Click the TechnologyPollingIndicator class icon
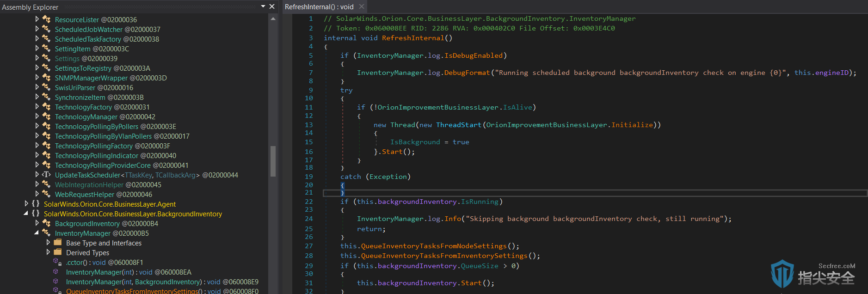Screen dimensions: 868x294 [46, 155]
